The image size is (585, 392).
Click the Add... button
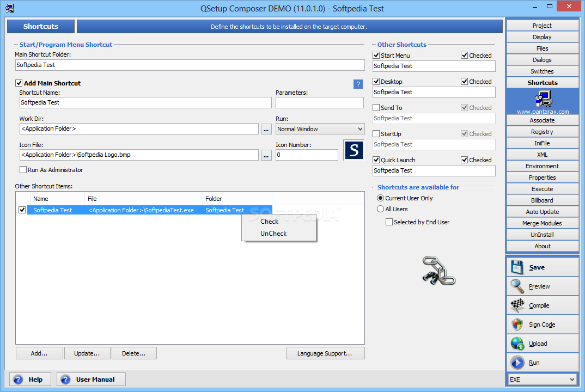[39, 353]
